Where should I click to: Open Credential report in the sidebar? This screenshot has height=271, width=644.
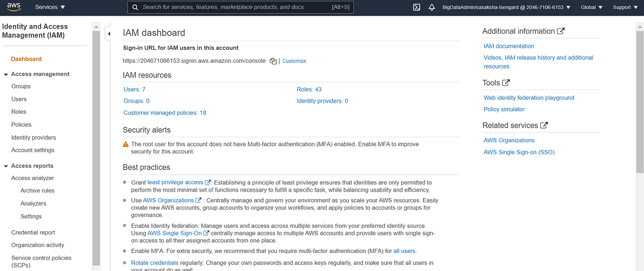(33, 232)
